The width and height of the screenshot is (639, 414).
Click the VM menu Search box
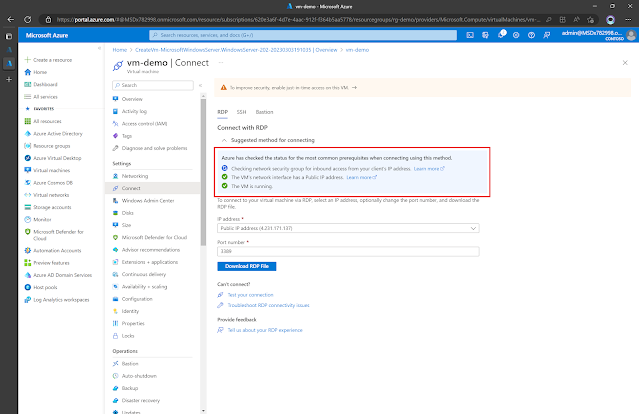(x=153, y=85)
